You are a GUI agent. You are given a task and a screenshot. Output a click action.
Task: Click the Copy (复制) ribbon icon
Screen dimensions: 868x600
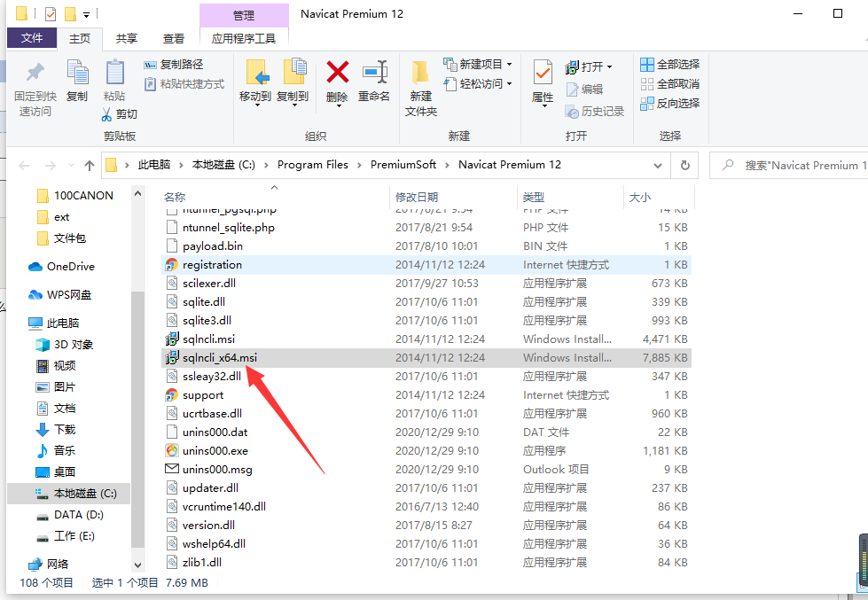tap(77, 72)
